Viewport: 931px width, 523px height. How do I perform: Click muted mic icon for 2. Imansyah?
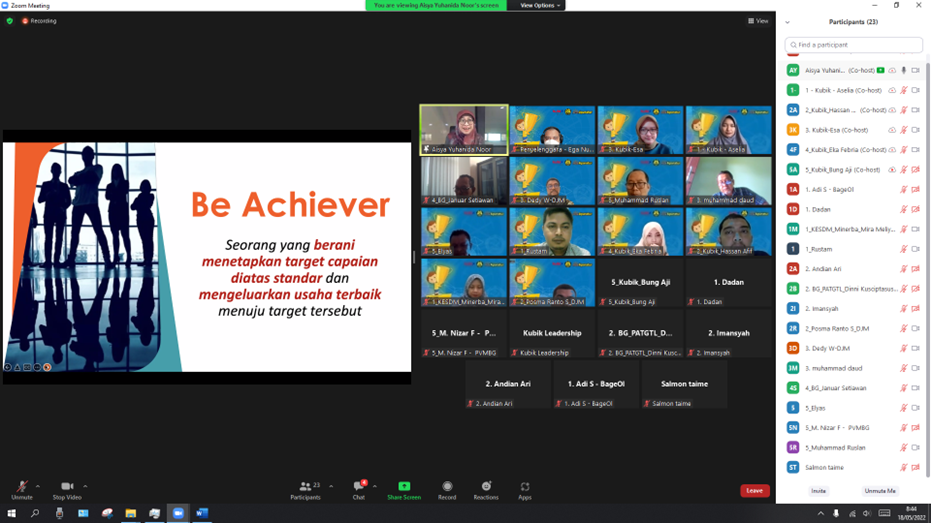[x=904, y=309]
